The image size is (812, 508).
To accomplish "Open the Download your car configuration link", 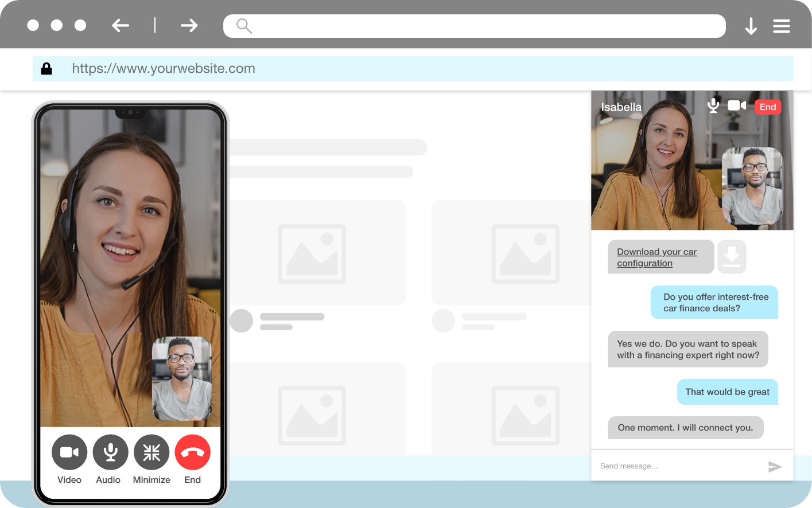I will (x=656, y=257).
